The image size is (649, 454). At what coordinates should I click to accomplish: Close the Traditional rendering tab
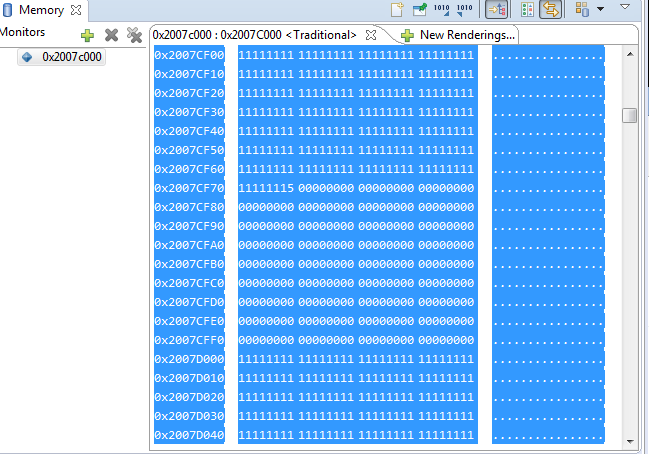pyautogui.click(x=371, y=35)
